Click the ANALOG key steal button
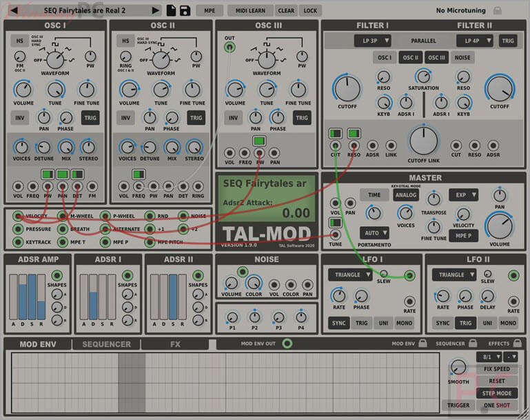This screenshot has width=530, height=420. click(406, 195)
